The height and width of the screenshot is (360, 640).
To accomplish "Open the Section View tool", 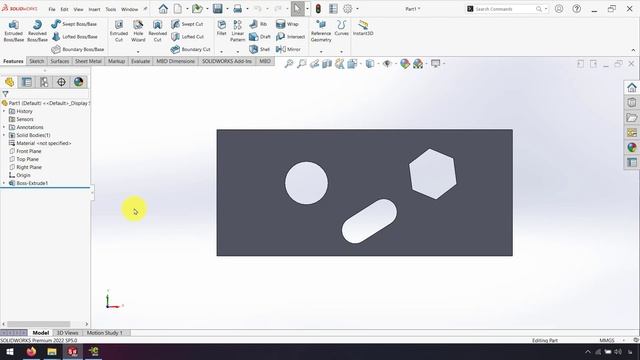I will pos(327,64).
